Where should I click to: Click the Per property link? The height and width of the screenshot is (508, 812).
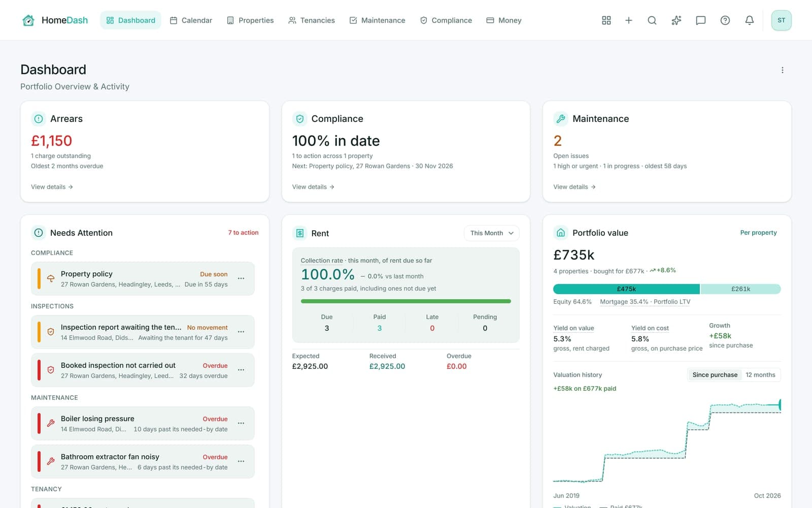click(x=758, y=233)
